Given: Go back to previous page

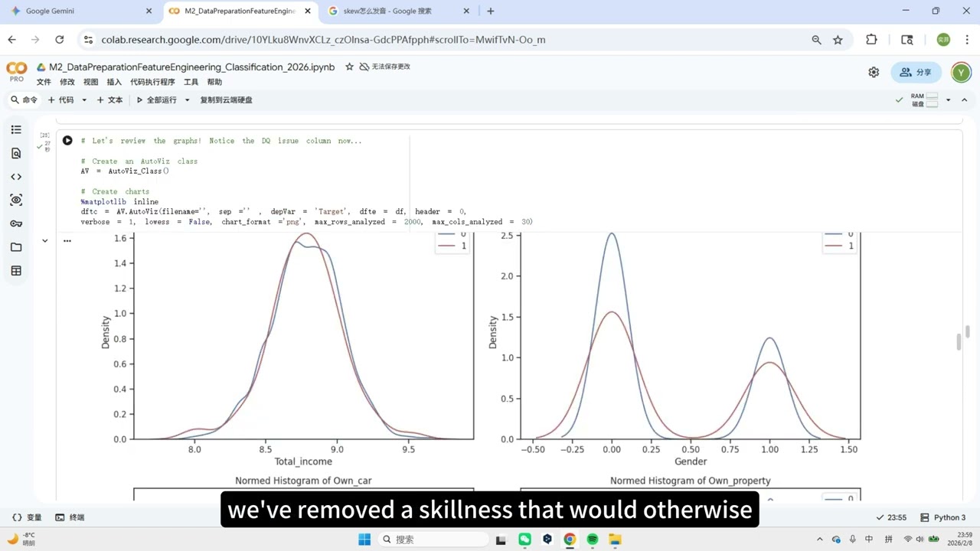Looking at the screenshot, I should click(x=11, y=40).
